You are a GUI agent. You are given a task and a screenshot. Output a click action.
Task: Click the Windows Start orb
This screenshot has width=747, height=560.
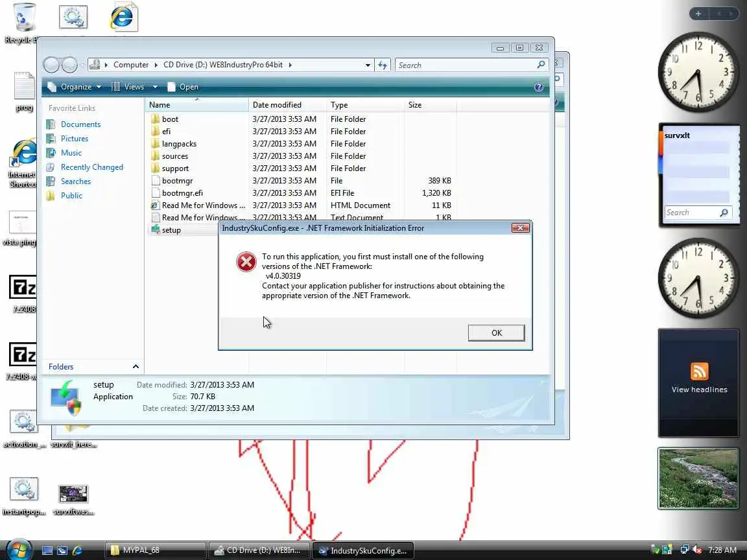(18, 550)
